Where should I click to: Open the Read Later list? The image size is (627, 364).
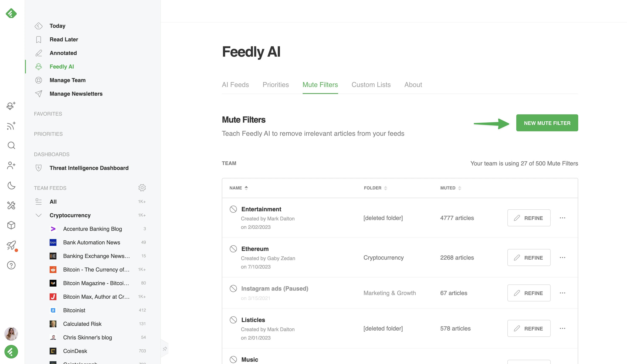[64, 39]
